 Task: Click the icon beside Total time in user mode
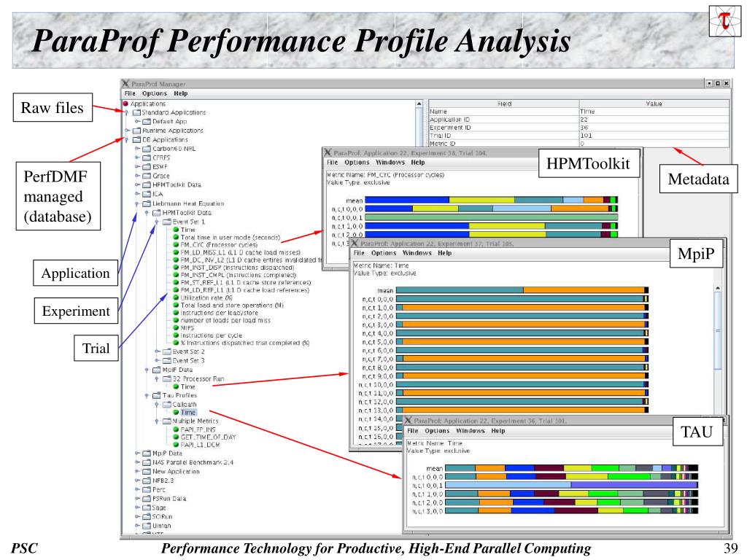(x=176, y=237)
